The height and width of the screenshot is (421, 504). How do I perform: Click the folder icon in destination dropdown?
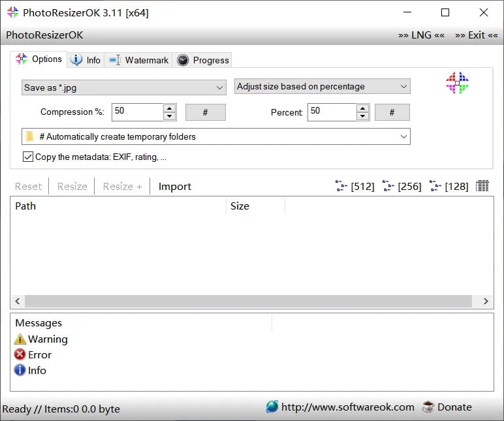pyautogui.click(x=29, y=136)
